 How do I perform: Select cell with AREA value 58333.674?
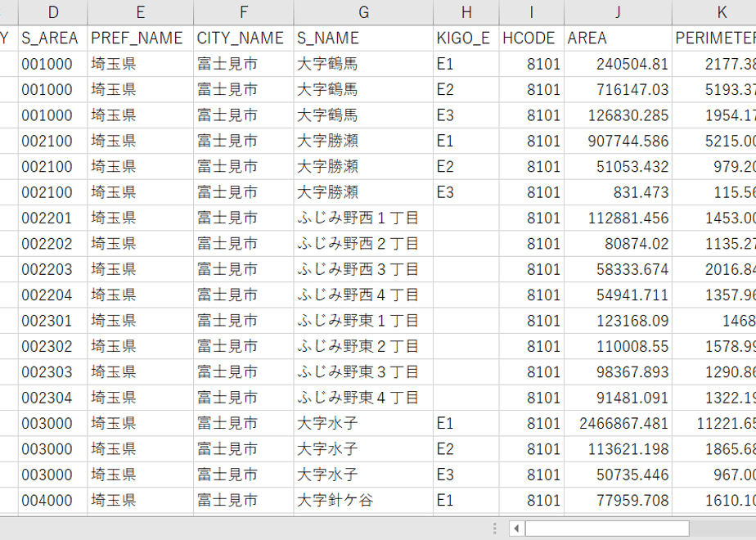pyautogui.click(x=618, y=269)
